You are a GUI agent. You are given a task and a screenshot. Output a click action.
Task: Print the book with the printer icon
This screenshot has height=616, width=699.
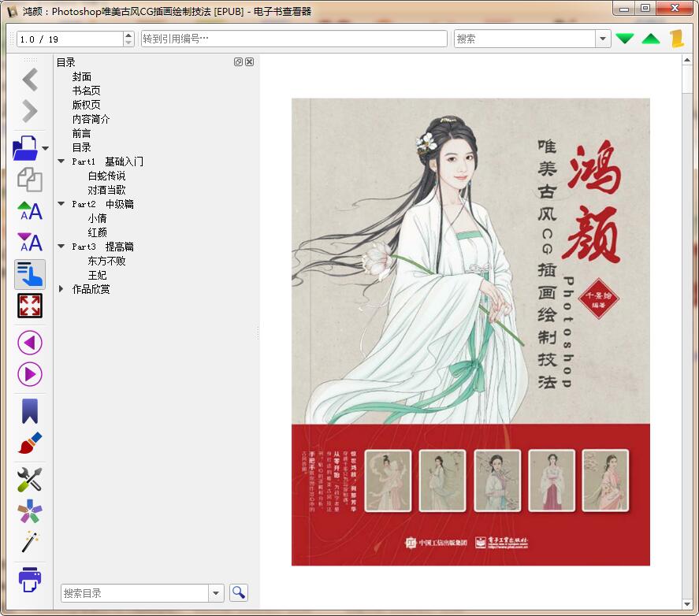point(30,579)
